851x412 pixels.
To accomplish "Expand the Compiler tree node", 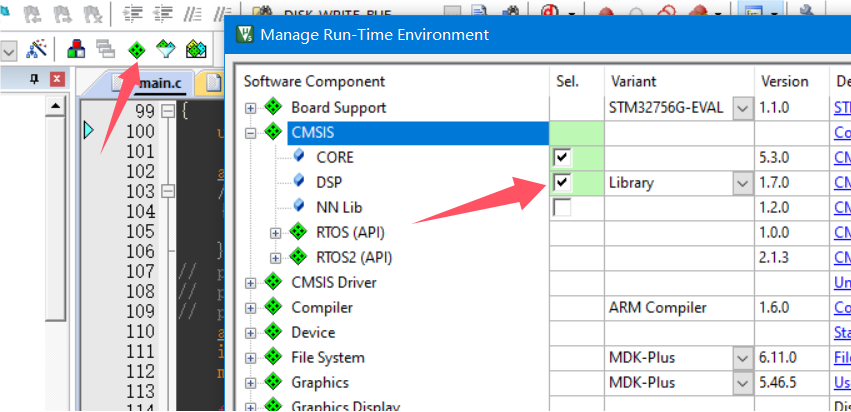I will click(250, 308).
